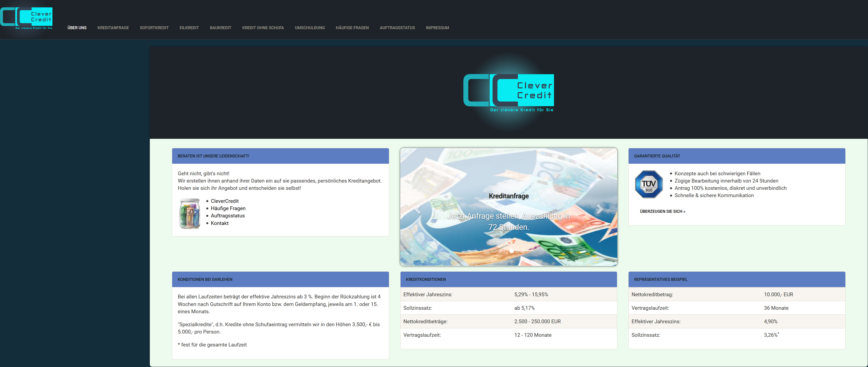Click the Kontakt link
868x367 pixels.
(x=219, y=223)
